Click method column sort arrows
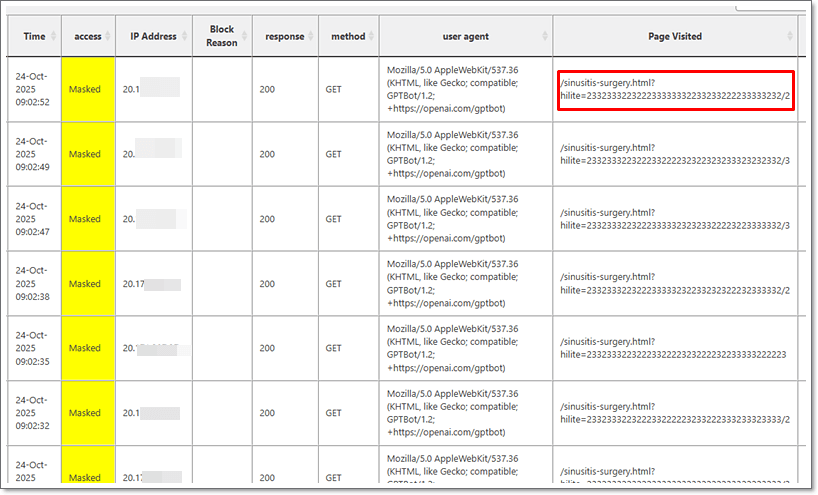Viewport: 818px width, 495px height. tap(372, 37)
